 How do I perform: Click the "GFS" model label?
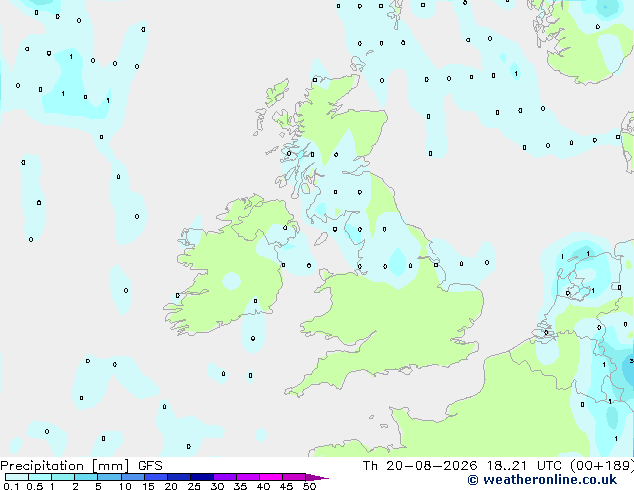pos(150,466)
